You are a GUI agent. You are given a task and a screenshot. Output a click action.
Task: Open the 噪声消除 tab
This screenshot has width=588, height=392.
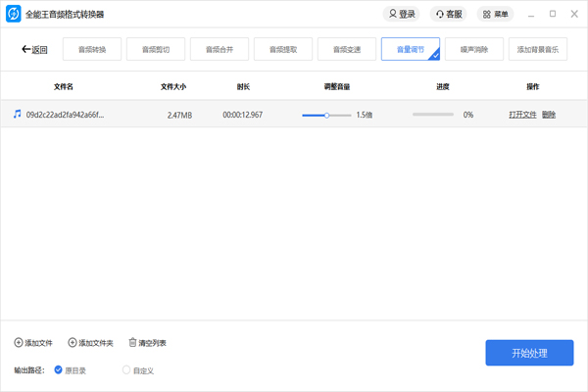point(474,49)
